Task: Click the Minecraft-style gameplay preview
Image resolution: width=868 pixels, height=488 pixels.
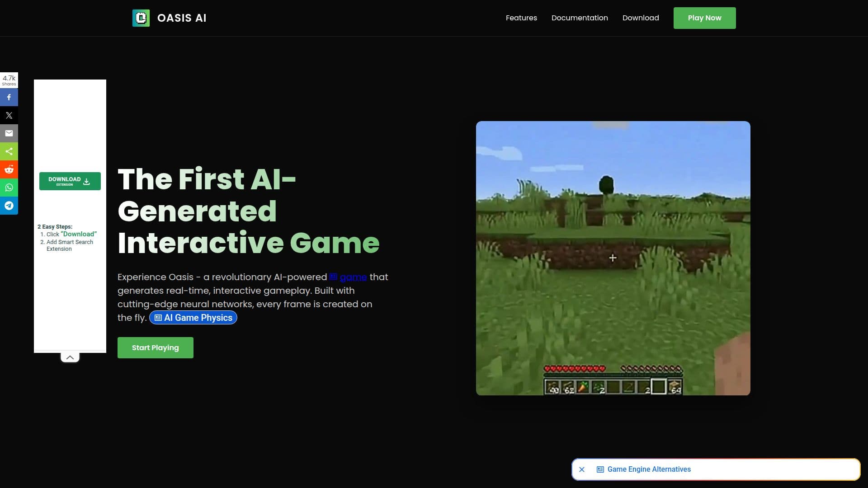Action: coord(613,258)
